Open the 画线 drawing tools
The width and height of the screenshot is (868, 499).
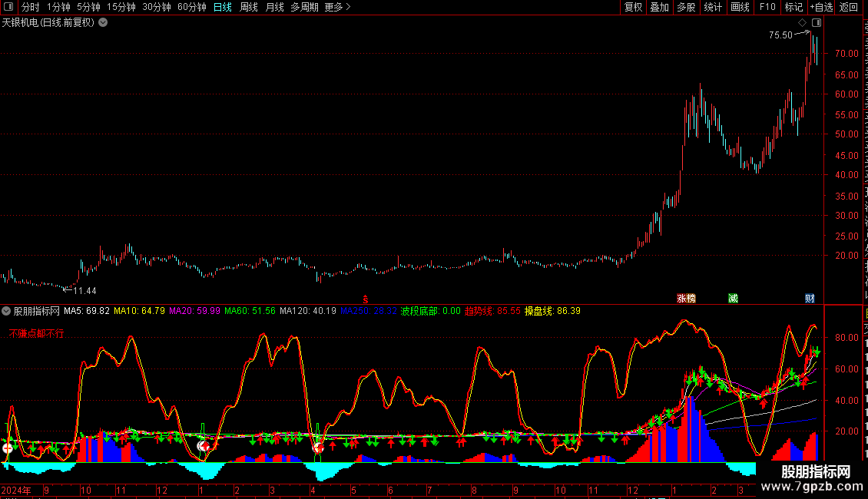click(740, 7)
